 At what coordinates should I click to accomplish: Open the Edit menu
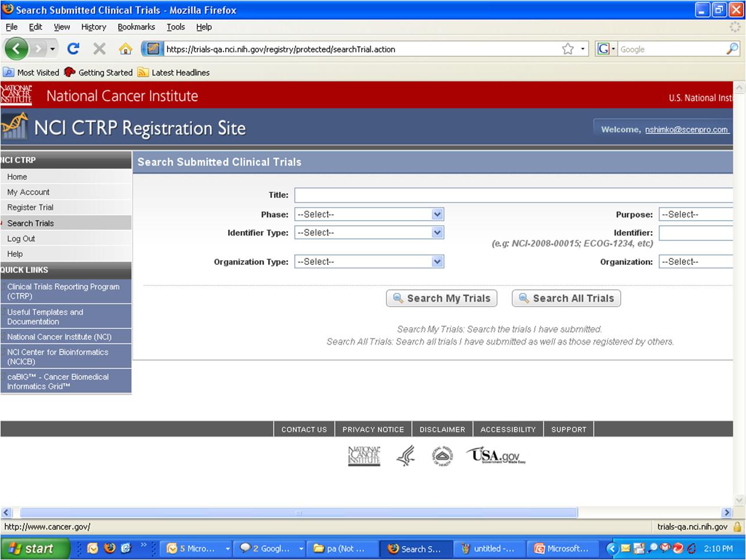[35, 27]
